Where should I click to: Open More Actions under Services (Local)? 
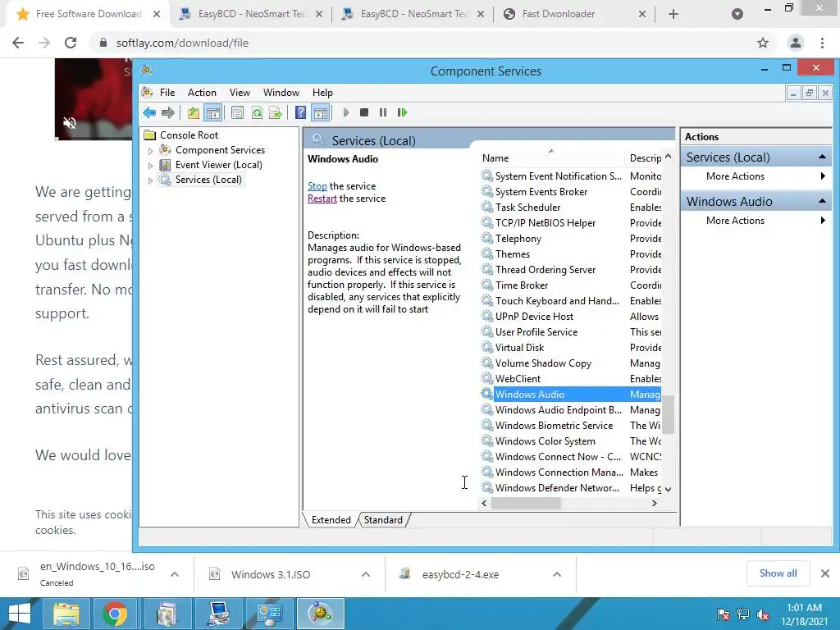[x=756, y=176]
